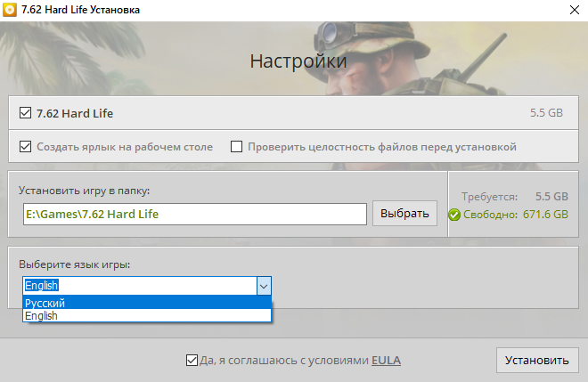Click the green free-space checkmark icon
The image size is (588, 382).
[x=454, y=215]
